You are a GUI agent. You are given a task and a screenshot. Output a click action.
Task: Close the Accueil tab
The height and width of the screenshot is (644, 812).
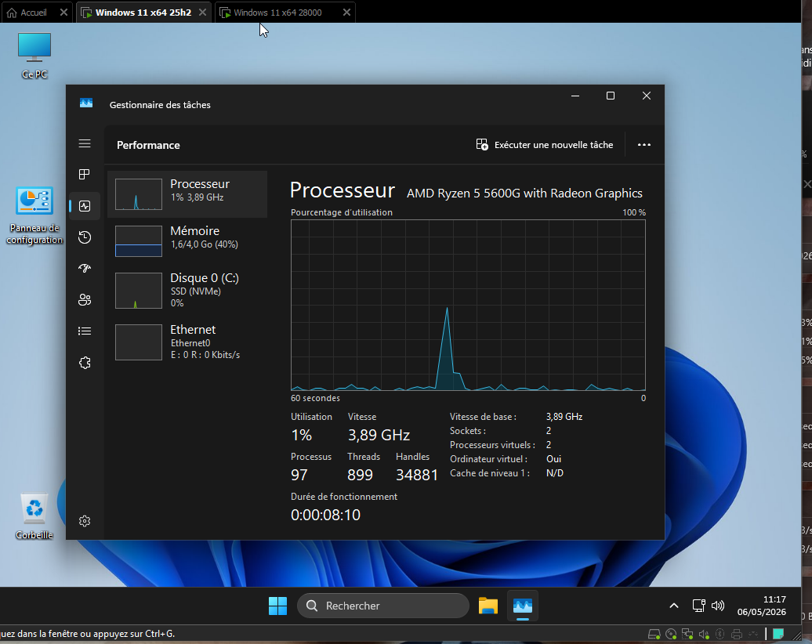click(x=63, y=13)
